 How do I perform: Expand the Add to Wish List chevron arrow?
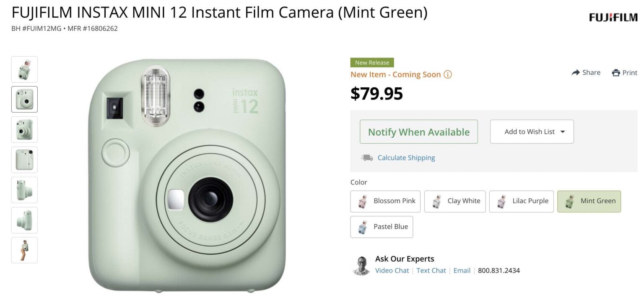point(562,131)
